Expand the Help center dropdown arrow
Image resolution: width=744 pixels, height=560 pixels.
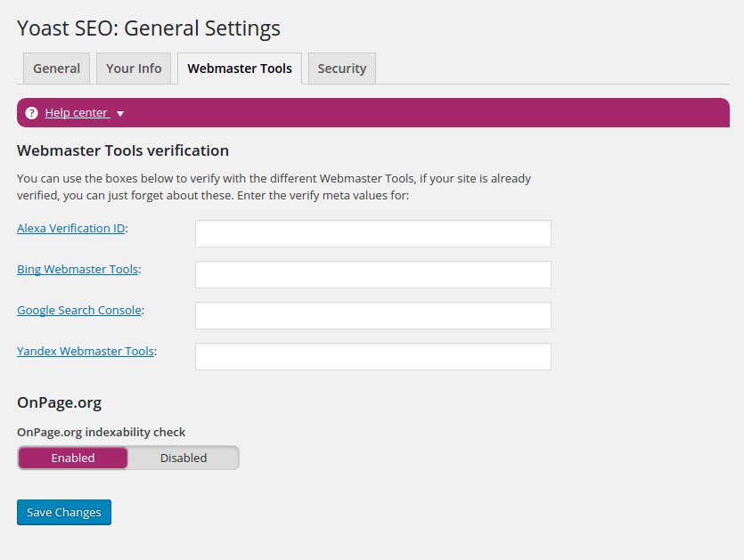click(x=120, y=114)
